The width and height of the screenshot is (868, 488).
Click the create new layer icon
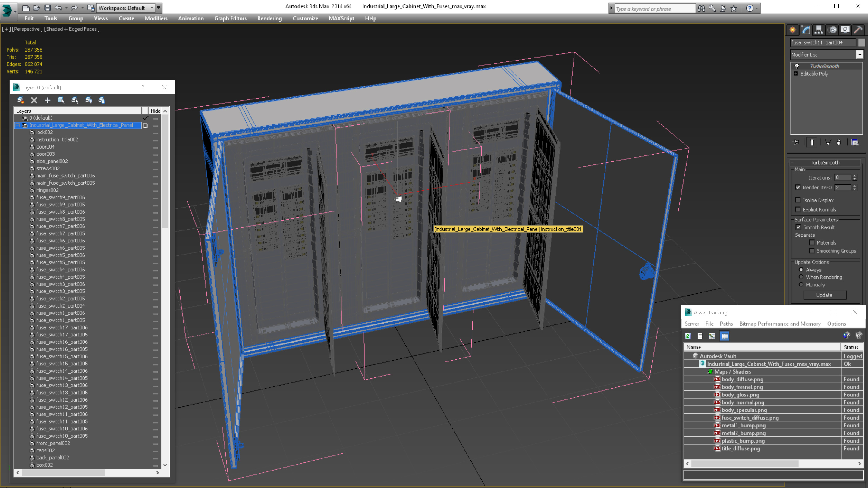click(20, 100)
